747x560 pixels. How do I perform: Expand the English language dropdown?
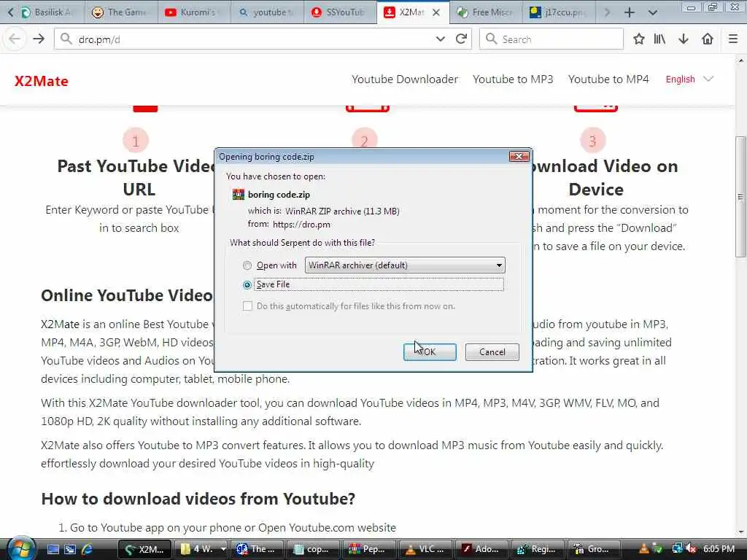(689, 79)
